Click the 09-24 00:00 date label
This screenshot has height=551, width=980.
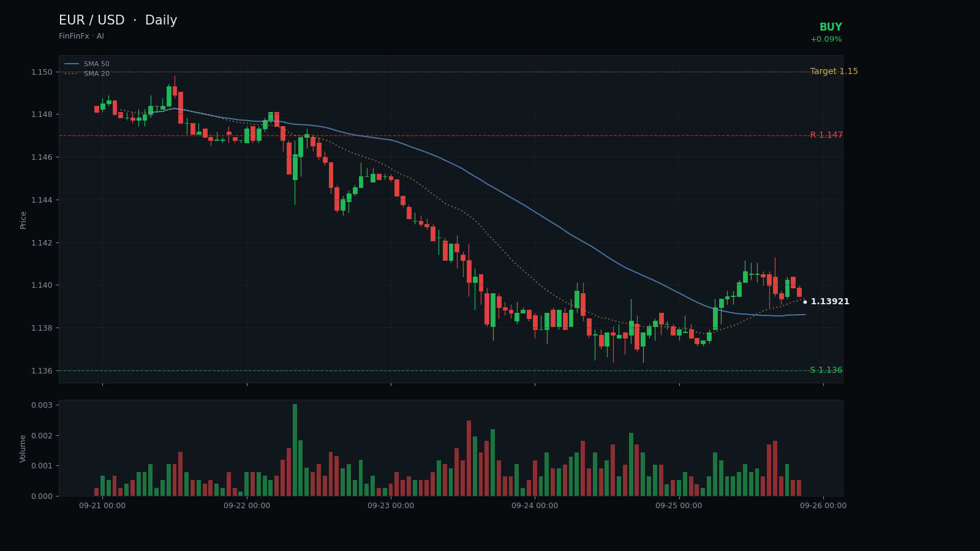click(535, 506)
